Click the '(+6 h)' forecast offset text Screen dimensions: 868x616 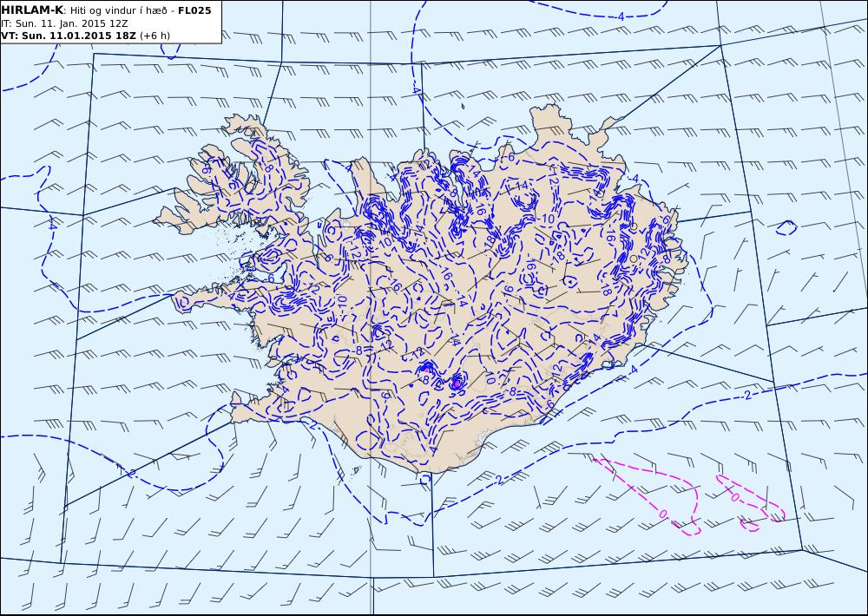pos(155,36)
